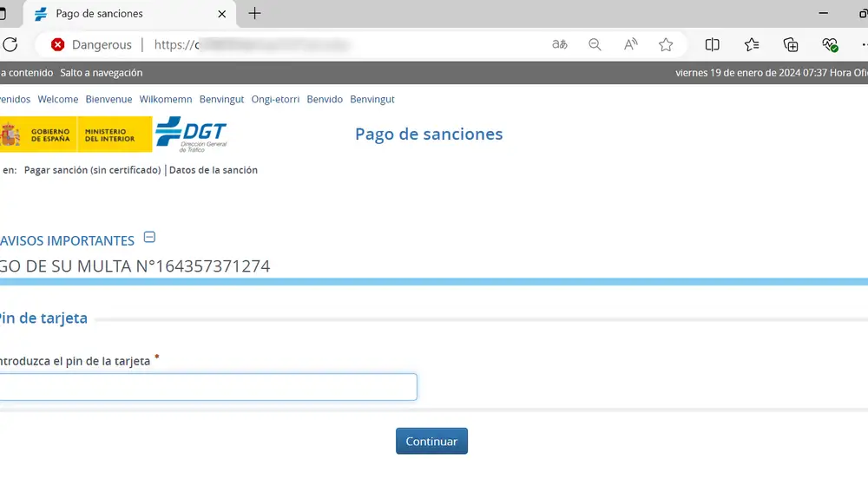Open the split screen icon

tap(713, 44)
